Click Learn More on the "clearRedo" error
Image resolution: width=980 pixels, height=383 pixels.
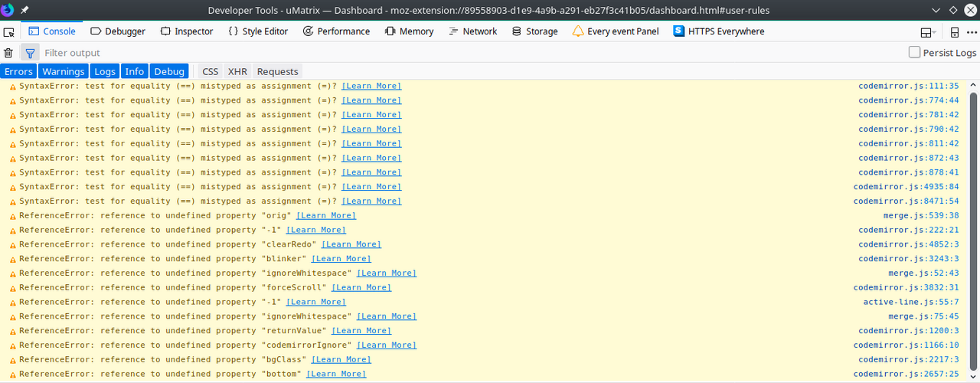[x=351, y=244]
